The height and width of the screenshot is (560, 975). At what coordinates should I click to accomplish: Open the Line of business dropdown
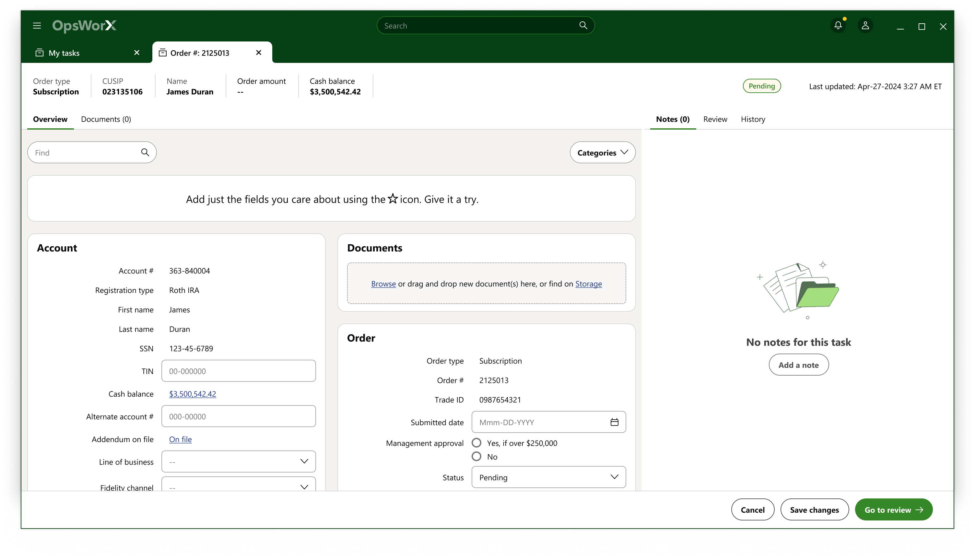click(x=239, y=461)
